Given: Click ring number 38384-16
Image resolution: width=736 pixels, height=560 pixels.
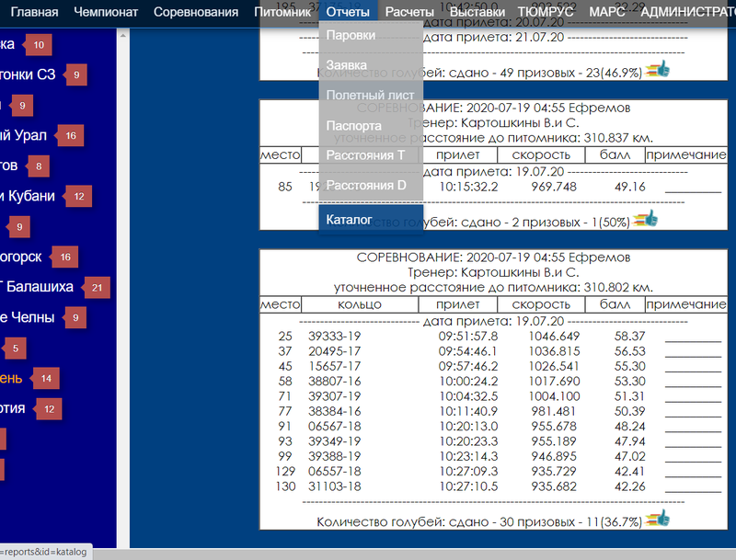Looking at the screenshot, I should [x=334, y=411].
